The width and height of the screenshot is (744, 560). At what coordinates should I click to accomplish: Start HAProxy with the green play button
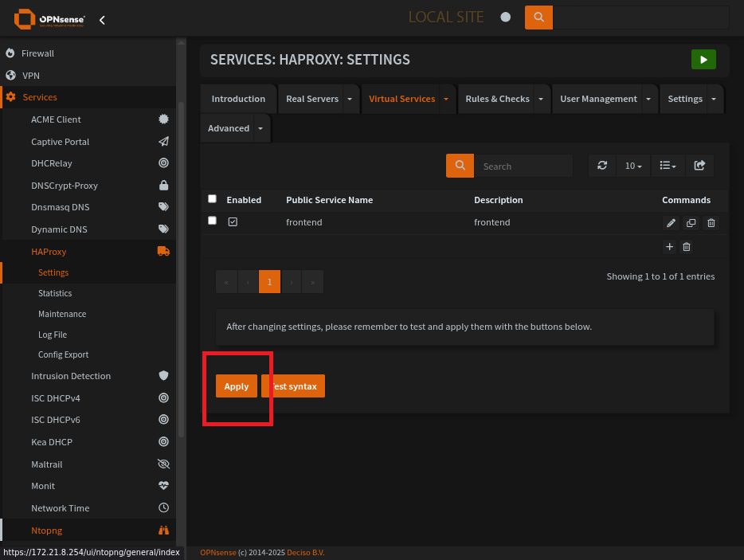tap(703, 60)
